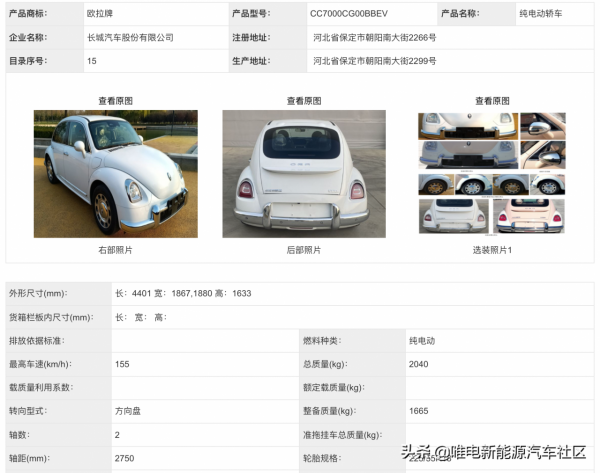This screenshot has height=473, width=600.
Task: Click the 生产地址 label
Action: (251, 61)
